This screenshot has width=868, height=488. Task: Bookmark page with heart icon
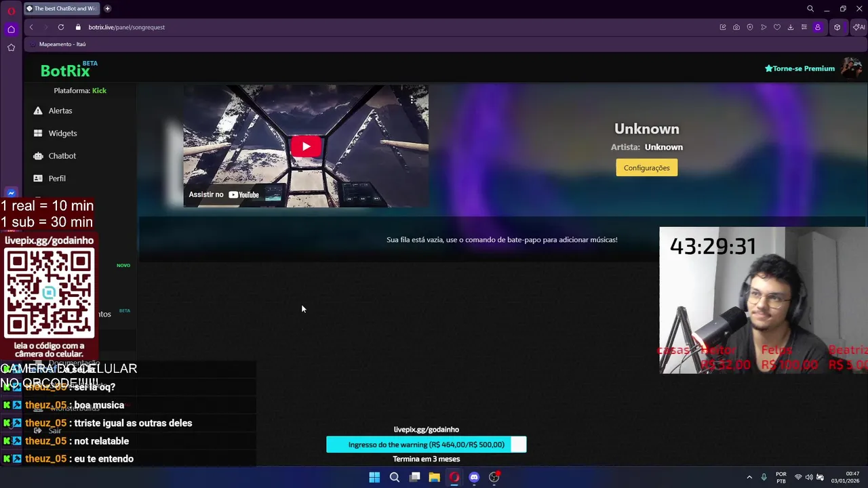click(777, 27)
